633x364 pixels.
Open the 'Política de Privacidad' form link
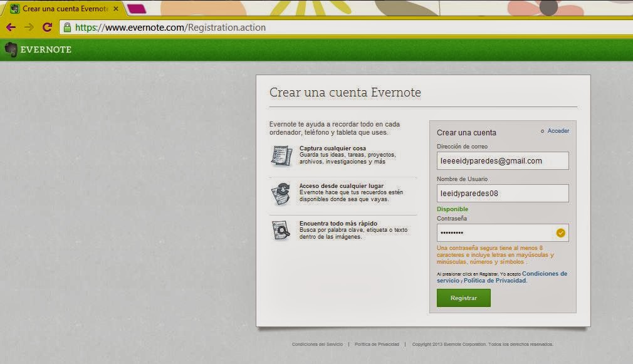point(494,281)
